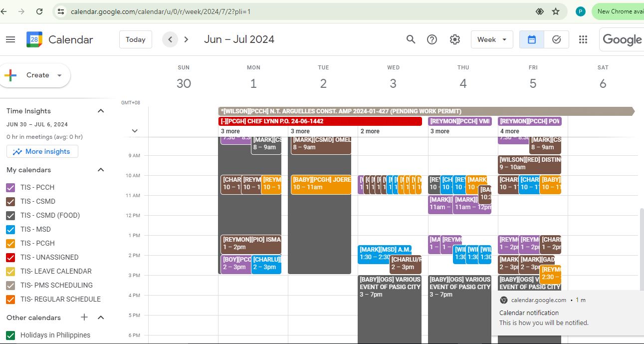Open BABY PCGH JOERE orange Tuesday event
The image size is (644, 344).
coord(321,185)
